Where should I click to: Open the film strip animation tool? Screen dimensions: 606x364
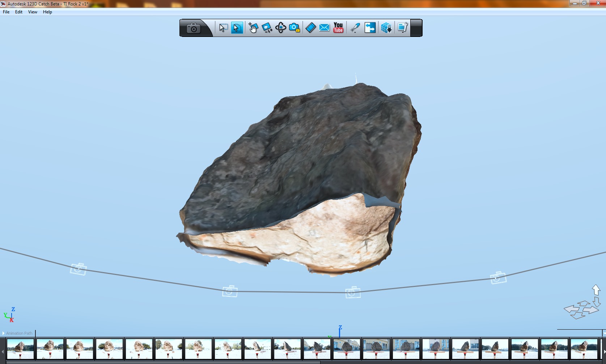pos(311,28)
